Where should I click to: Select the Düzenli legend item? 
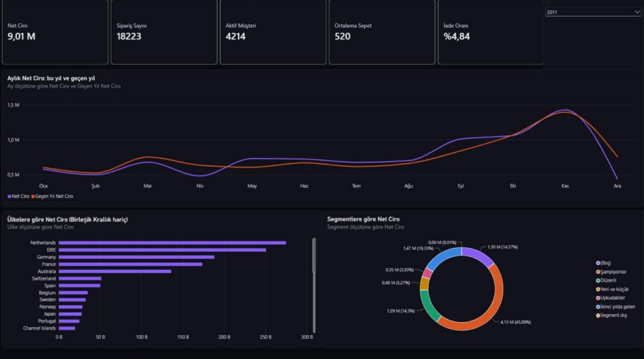pyautogui.click(x=606, y=281)
